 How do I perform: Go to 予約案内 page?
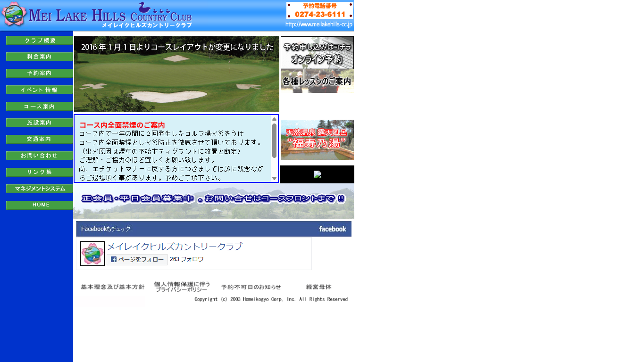pos(40,74)
